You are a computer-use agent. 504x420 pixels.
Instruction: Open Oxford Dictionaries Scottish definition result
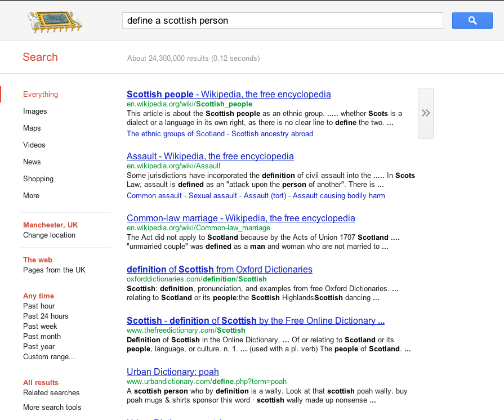pos(220,269)
